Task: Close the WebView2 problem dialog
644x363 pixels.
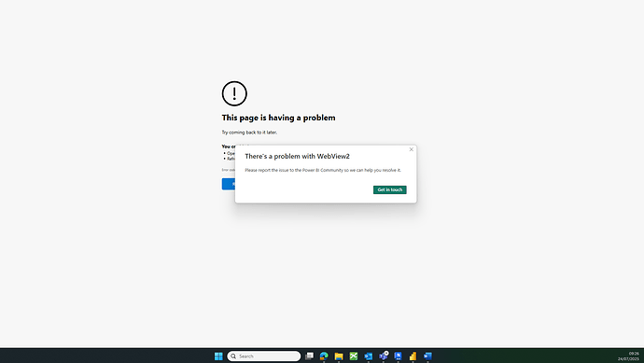Action: coord(411,149)
